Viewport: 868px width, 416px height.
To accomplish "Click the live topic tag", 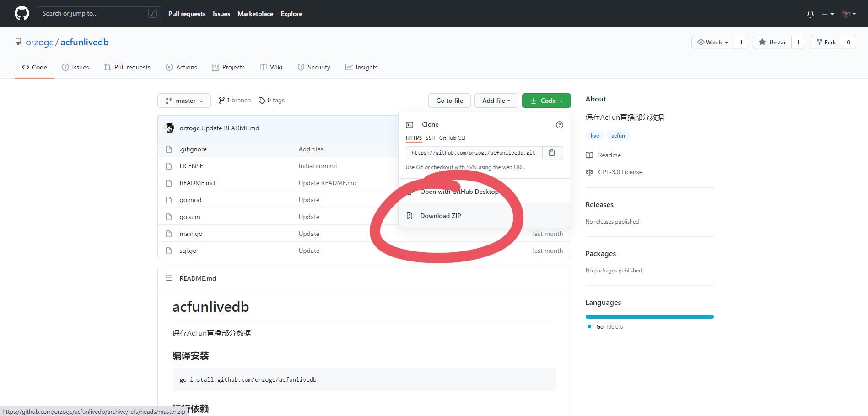I will [x=594, y=136].
